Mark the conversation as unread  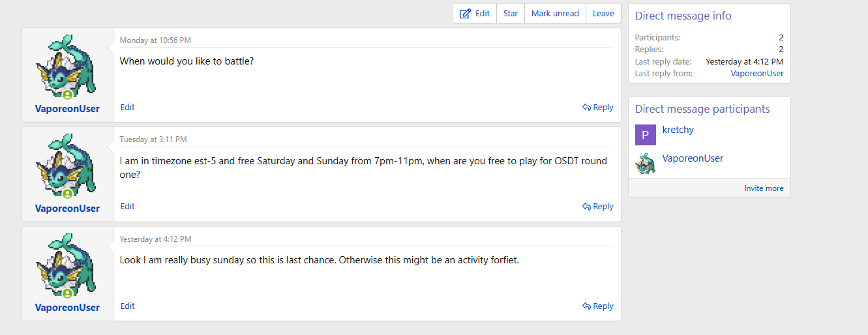(555, 14)
